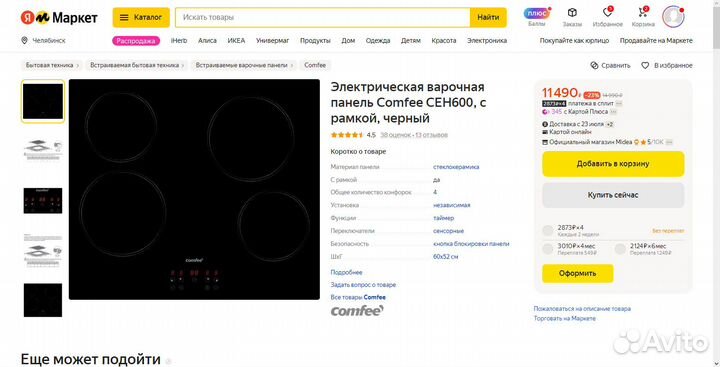The image size is (720, 367).
Task: Open Официальный магазин Midea seller link
Action: coord(591,142)
